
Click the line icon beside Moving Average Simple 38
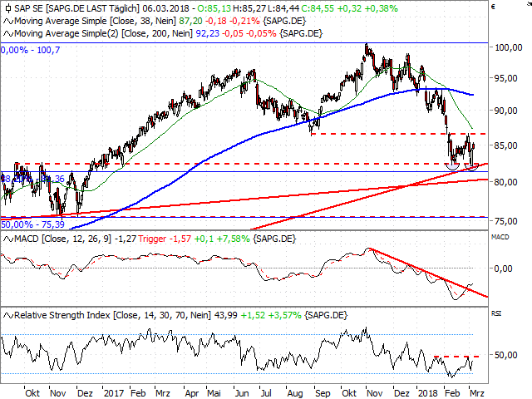point(8,22)
